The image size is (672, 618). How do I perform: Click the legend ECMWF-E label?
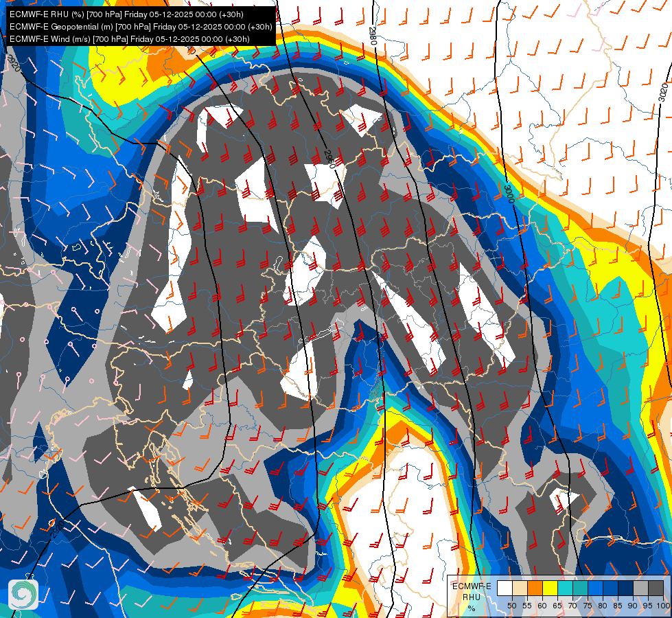point(472,586)
